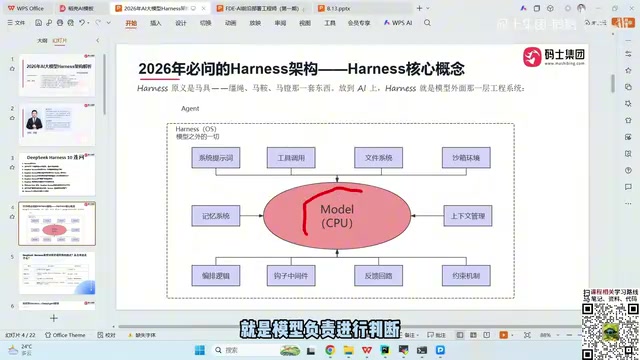
Task: Click the print icon in quick access toolbar
Action: (x=60, y=23)
